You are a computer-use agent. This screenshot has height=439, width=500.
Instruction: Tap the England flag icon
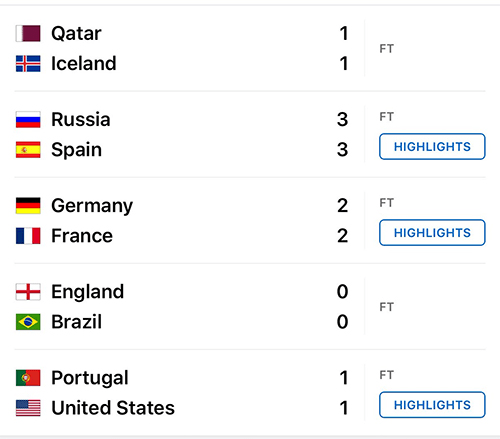pos(28,292)
